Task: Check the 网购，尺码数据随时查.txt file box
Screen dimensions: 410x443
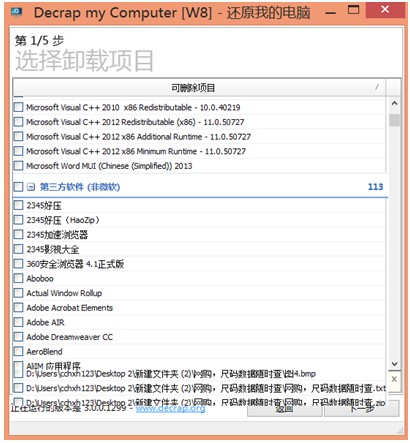Action: point(18,388)
